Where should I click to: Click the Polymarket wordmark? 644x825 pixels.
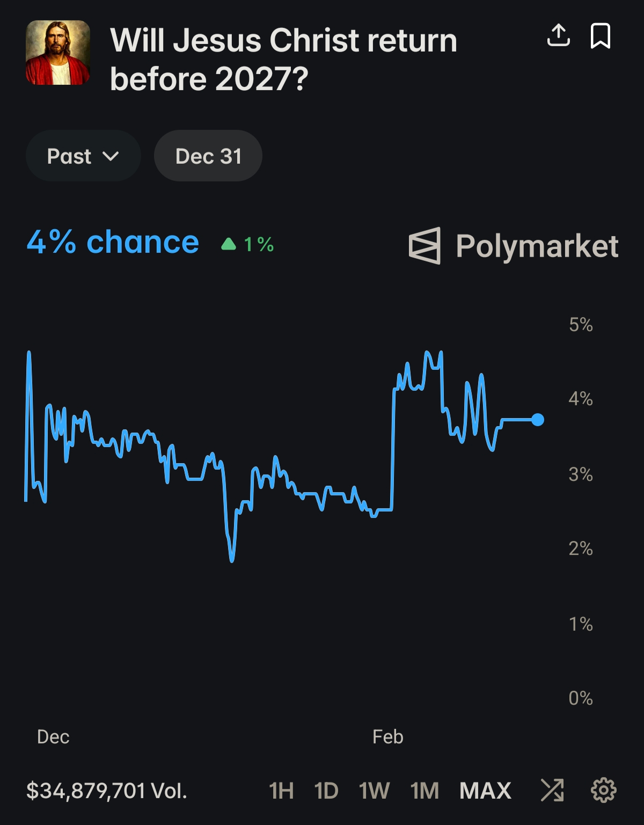tap(537, 246)
